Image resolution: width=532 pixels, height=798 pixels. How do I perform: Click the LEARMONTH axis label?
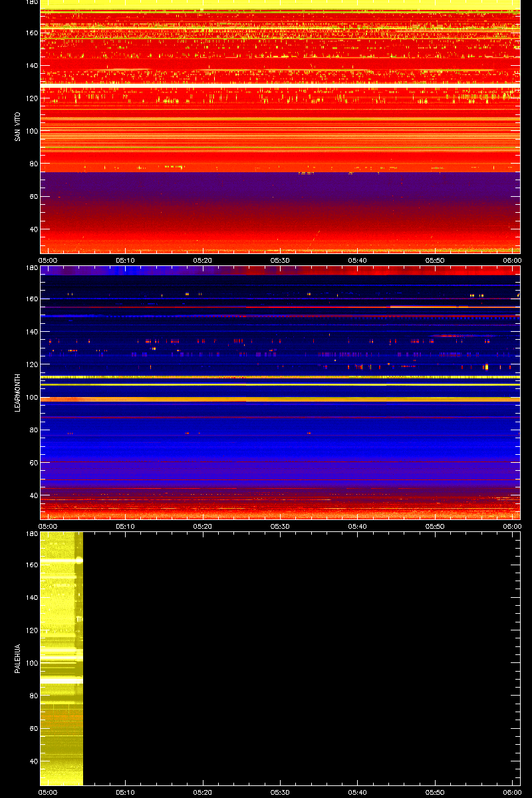pos(17,392)
